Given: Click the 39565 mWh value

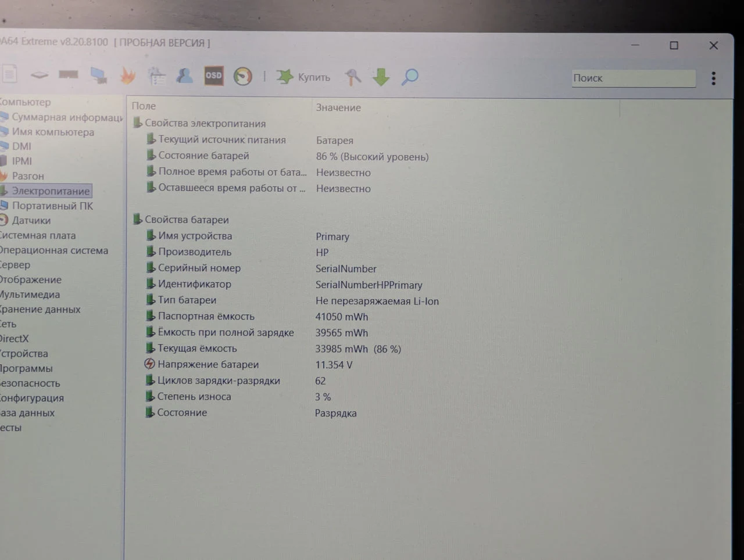Looking at the screenshot, I should click(x=342, y=333).
